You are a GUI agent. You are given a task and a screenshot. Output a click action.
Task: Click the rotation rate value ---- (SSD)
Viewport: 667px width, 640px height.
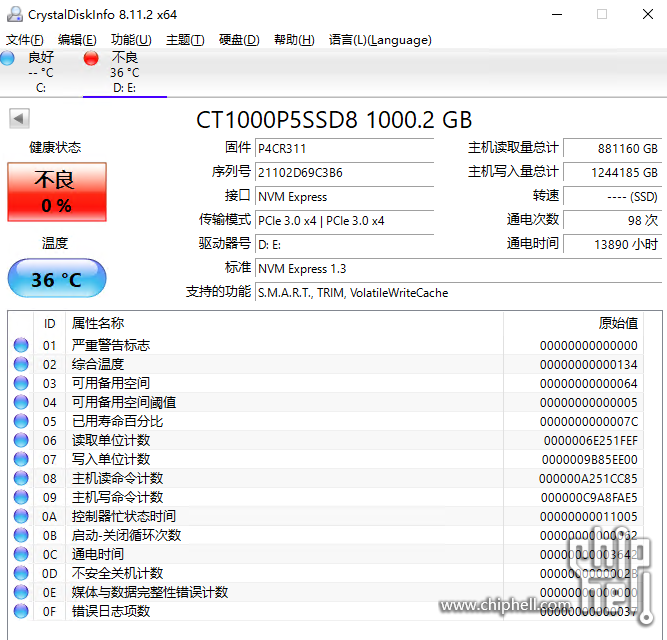pos(612,196)
